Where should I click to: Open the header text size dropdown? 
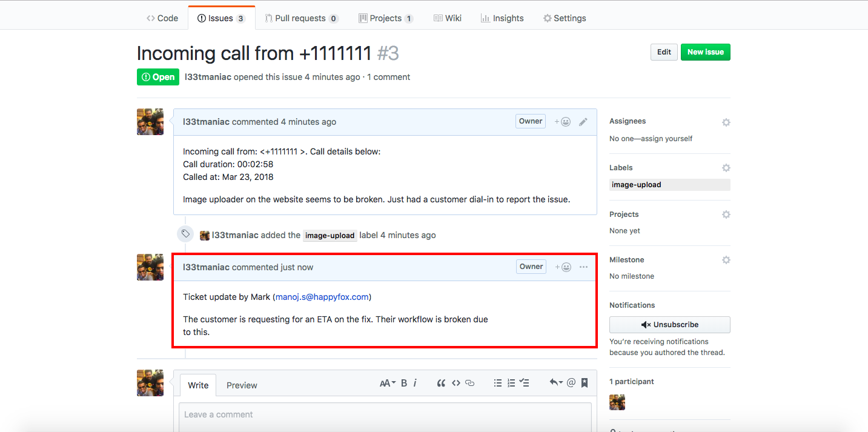[x=387, y=383]
